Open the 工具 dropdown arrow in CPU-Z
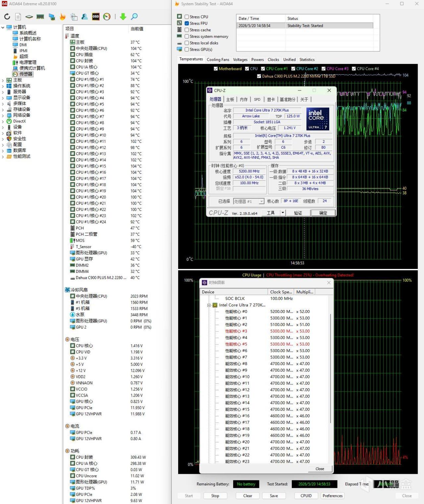Screen dimensions: 424x504 (283, 213)
